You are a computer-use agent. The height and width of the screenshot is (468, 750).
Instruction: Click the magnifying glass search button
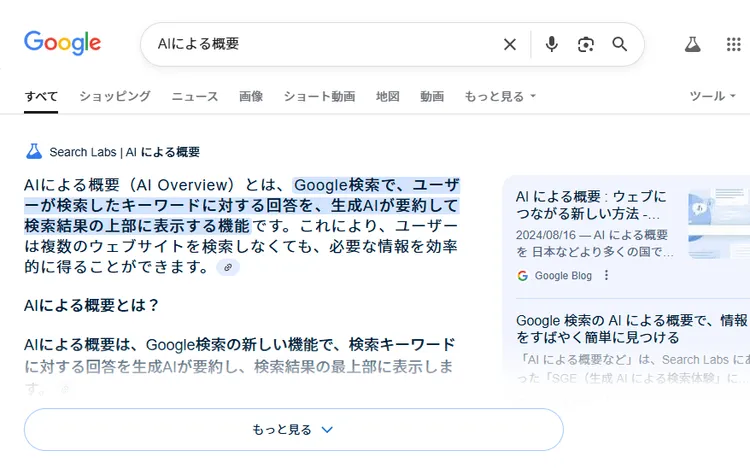pyautogui.click(x=619, y=44)
